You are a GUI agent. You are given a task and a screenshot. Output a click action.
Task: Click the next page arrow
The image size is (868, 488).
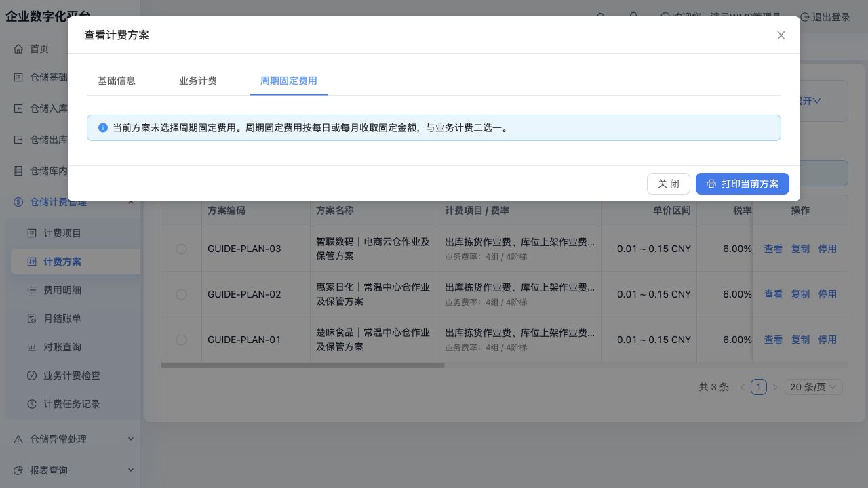(775, 387)
